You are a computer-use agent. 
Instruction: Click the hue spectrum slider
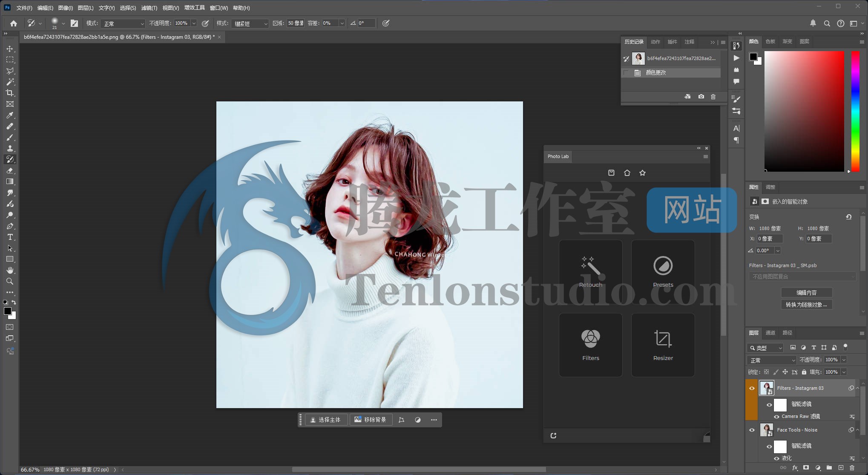[855, 111]
